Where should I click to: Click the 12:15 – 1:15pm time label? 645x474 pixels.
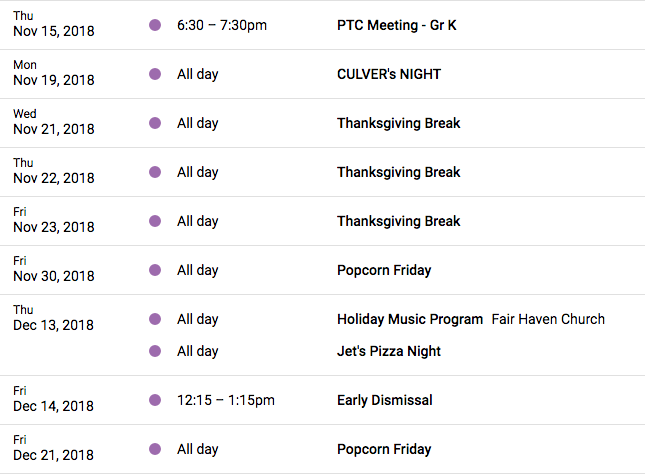(x=226, y=400)
